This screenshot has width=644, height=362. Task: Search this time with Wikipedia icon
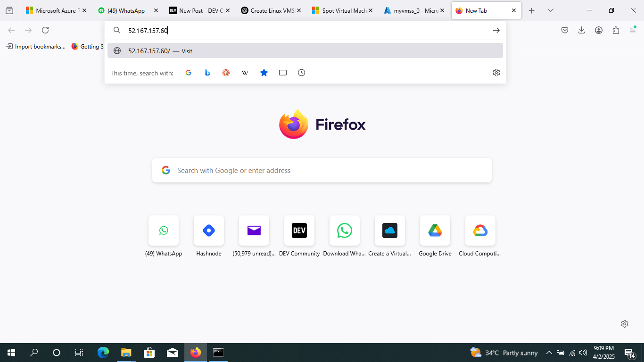pyautogui.click(x=245, y=73)
